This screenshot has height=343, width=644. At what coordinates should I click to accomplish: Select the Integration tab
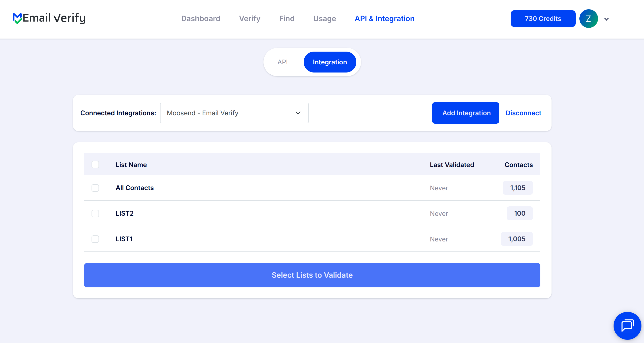click(330, 62)
